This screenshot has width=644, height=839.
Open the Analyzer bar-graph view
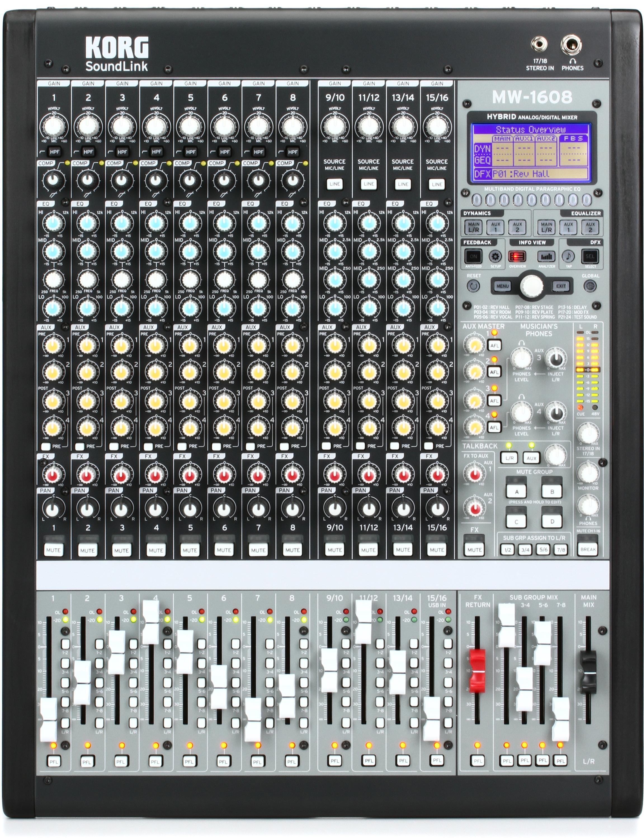546,256
